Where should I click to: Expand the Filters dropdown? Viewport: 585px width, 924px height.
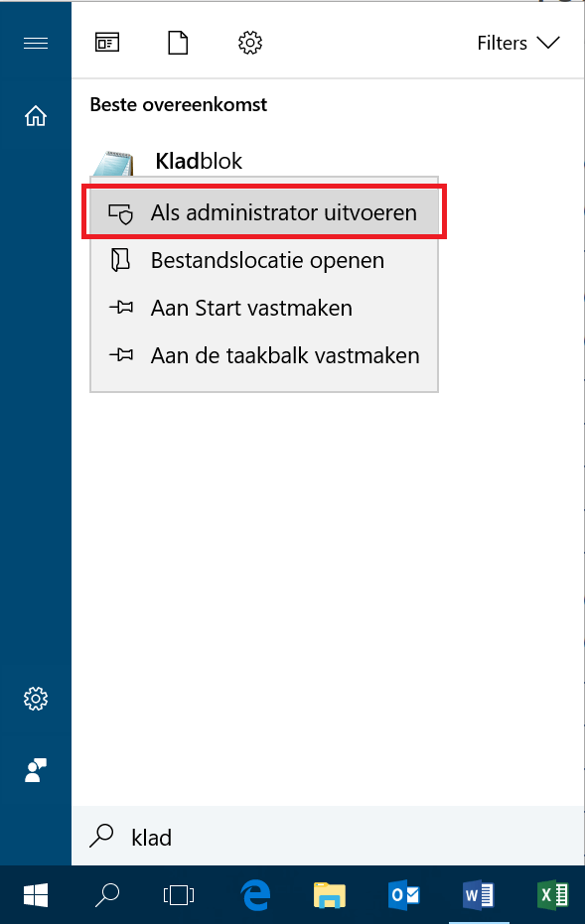pos(517,43)
